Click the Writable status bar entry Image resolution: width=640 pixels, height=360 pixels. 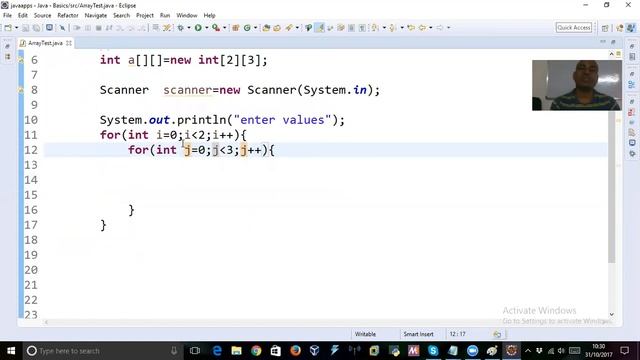point(365,334)
